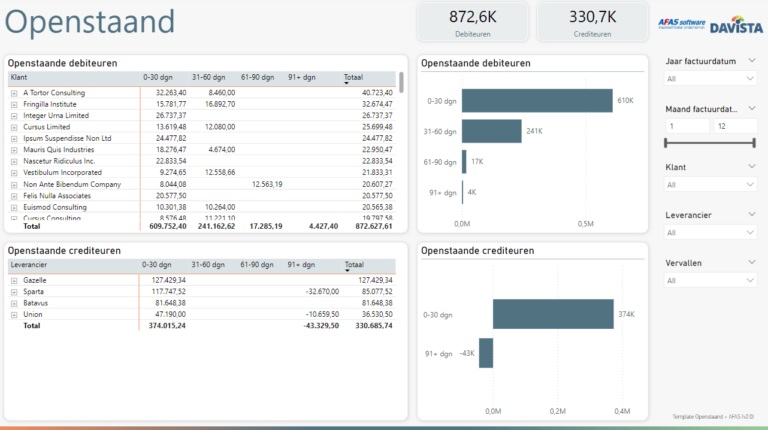Expand the A Tortor Consulting row
The image size is (768, 430).
click(14, 93)
